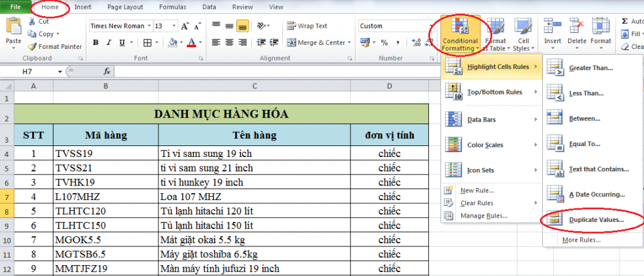Activate the Format Painter brush

pos(32,46)
